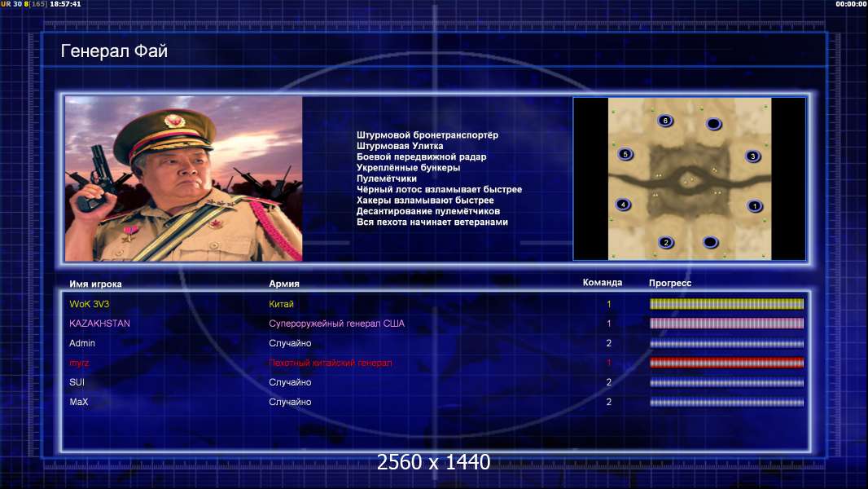Click team number in SUI row
This screenshot has width=868, height=489.
609,383
